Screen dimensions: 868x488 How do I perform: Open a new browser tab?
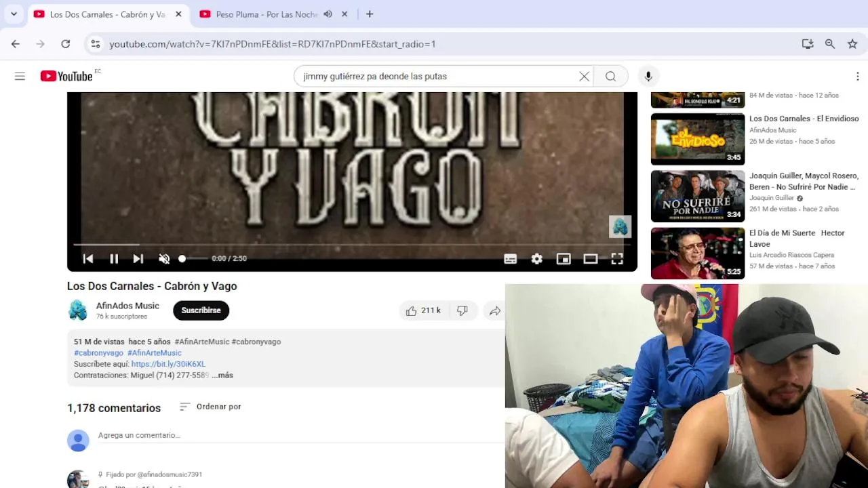tap(370, 14)
